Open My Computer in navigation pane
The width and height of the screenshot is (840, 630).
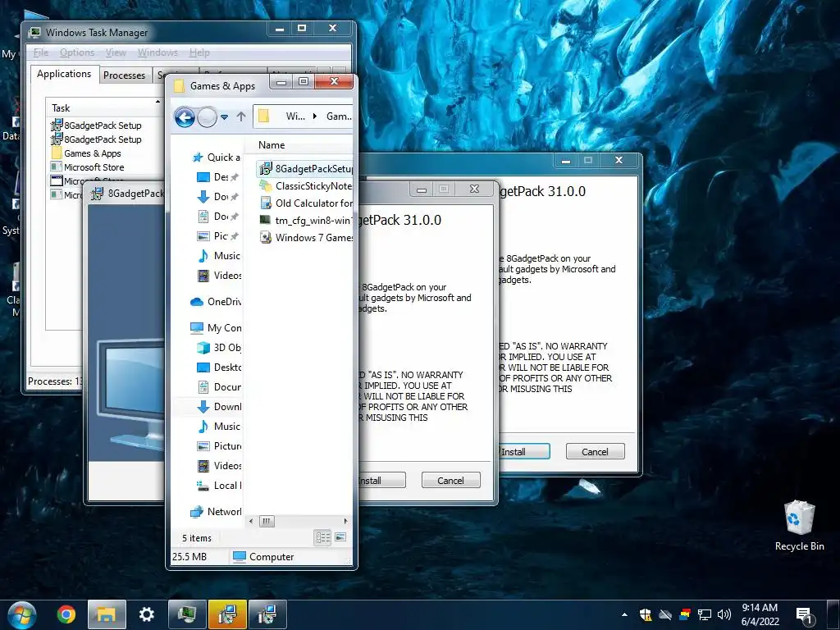216,328
